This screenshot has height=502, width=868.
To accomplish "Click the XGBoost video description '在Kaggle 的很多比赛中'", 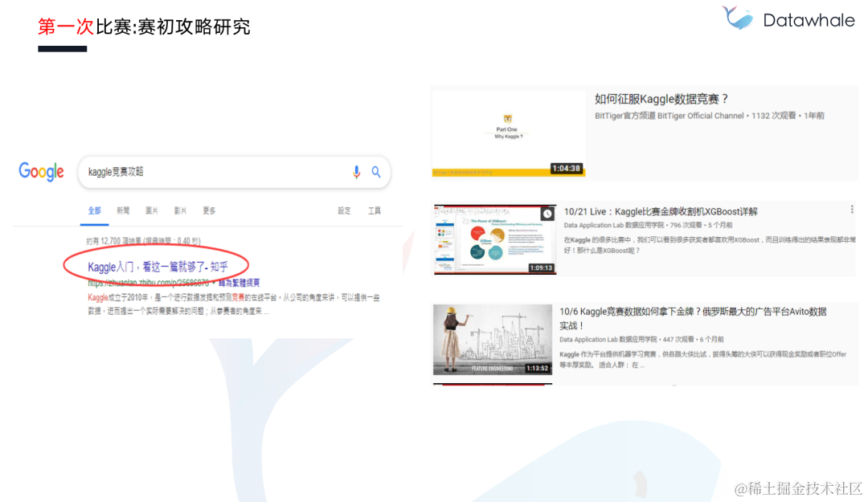I will [x=710, y=245].
